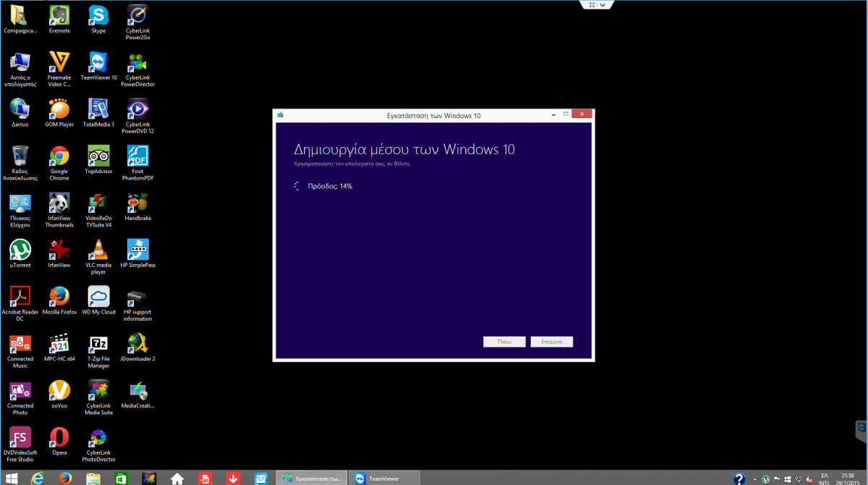Screen dimensions: 868x485
Task: Click the Πρόοδος: 14% progress text
Action: tap(330, 186)
